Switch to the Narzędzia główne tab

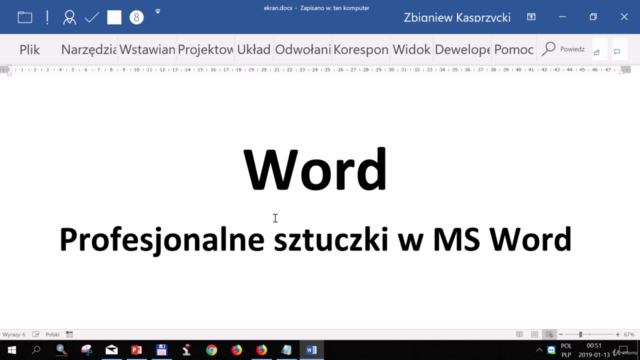89,49
